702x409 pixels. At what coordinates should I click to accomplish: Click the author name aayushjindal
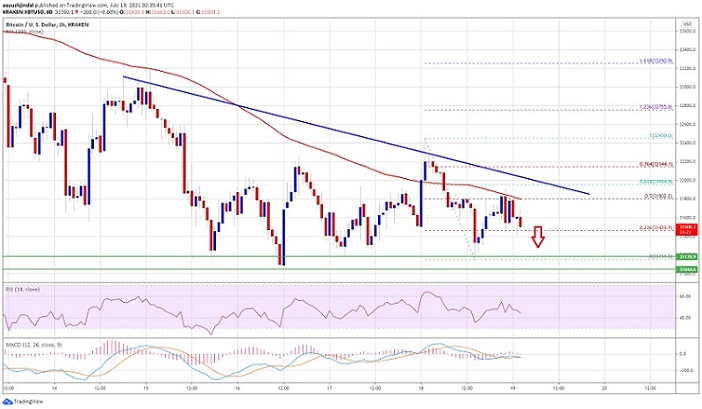pos(16,3)
